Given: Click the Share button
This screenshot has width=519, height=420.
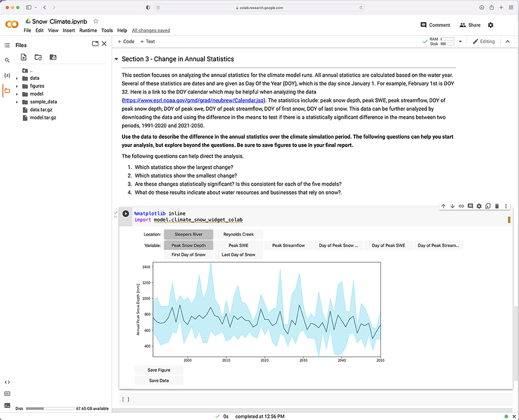Looking at the screenshot, I should pyautogui.click(x=470, y=25).
